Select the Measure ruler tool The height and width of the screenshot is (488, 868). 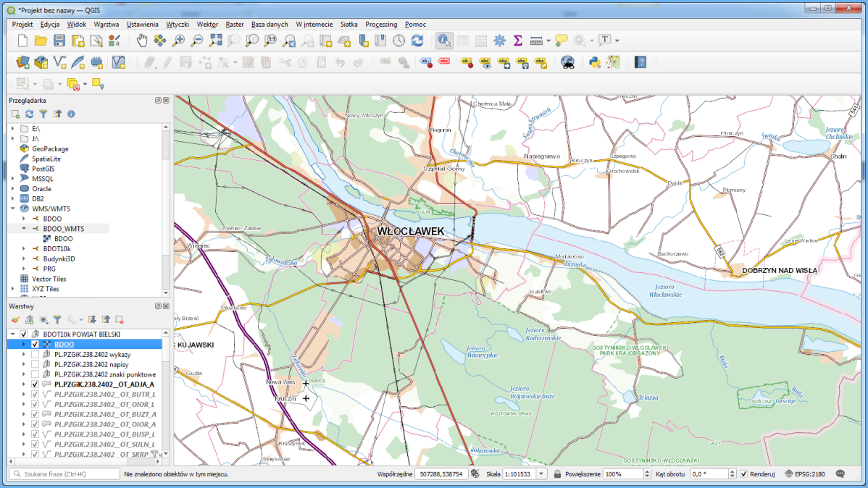pos(536,41)
